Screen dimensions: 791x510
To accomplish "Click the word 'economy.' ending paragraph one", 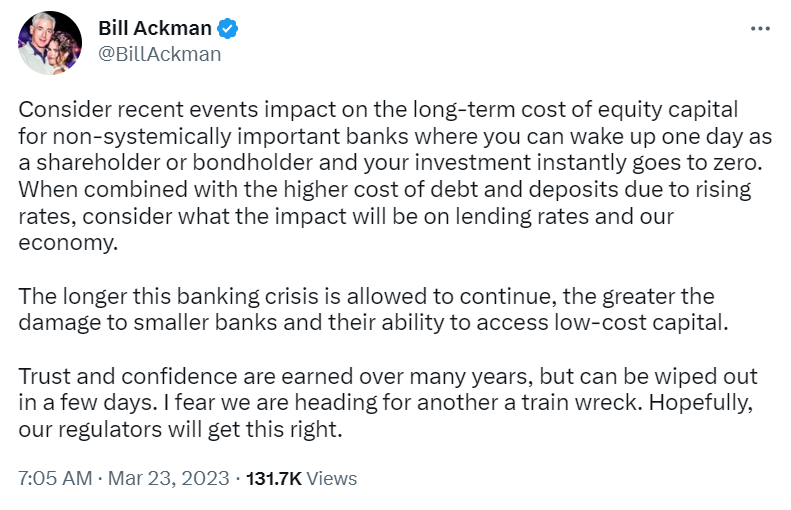I will coord(68,243).
